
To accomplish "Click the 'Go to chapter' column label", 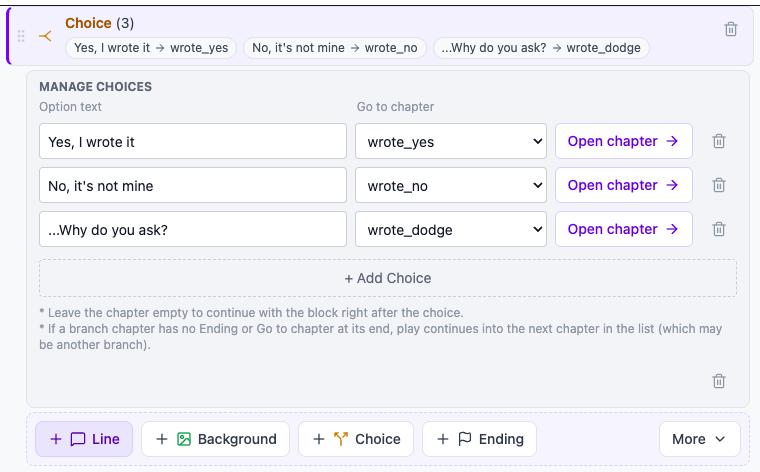I will [396, 107].
